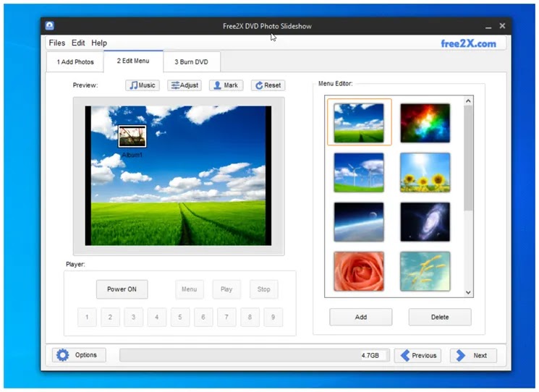539x392 pixels.
Task: Click the Power ON button
Action: 122,289
